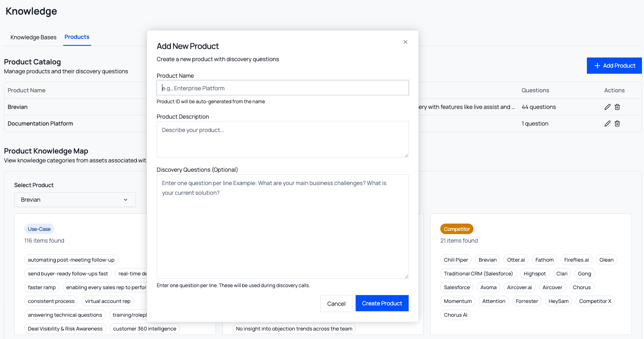This screenshot has height=339, width=644.
Task: Select the Products tab
Action: point(77,37)
